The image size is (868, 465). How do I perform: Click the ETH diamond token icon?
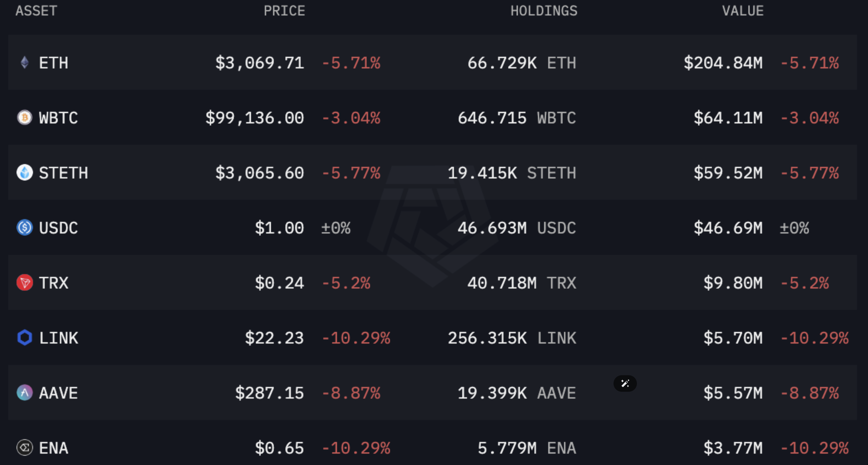click(24, 63)
